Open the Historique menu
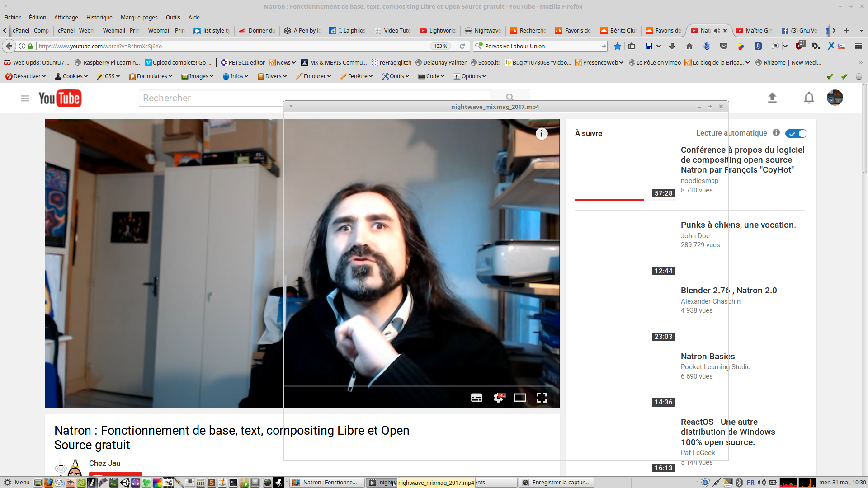The height and width of the screenshot is (488, 868). click(99, 18)
